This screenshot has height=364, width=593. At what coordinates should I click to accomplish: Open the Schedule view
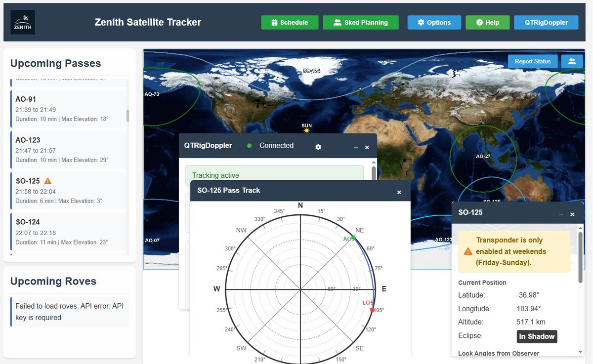[x=290, y=22]
